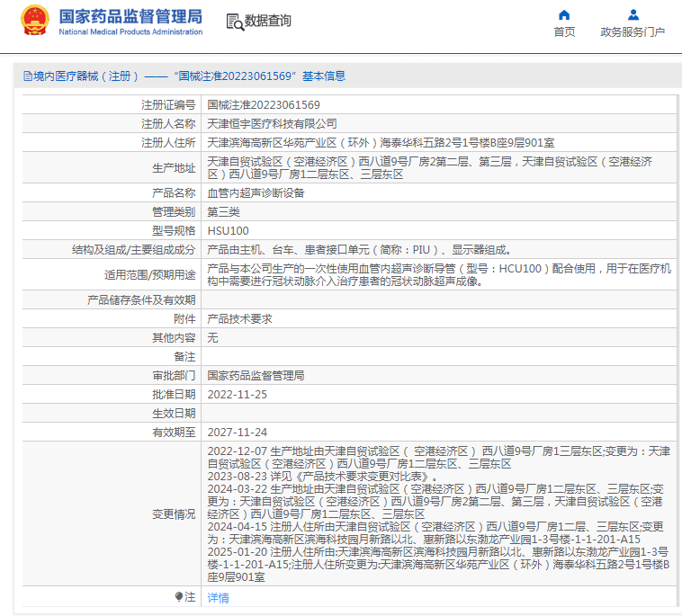Viewport: 682px width, 616px height.
Task: Select 天津恒宇医疗科技有限公司 registrant name
Action: click(272, 124)
